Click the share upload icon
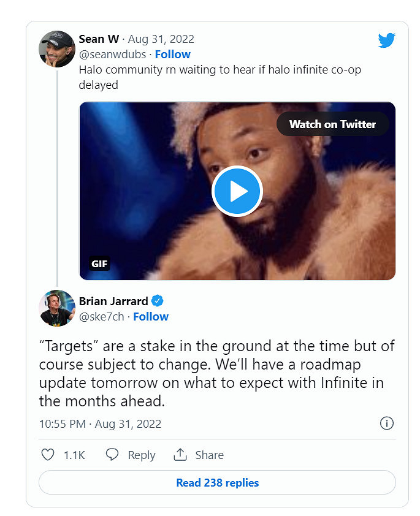Viewport: 420px width, 516px height. click(180, 455)
